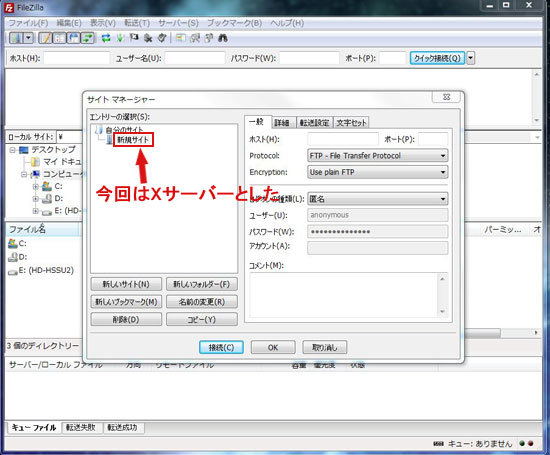Click the reconnect to last server icon
Viewport: 550px width, 455px height.
[162, 38]
